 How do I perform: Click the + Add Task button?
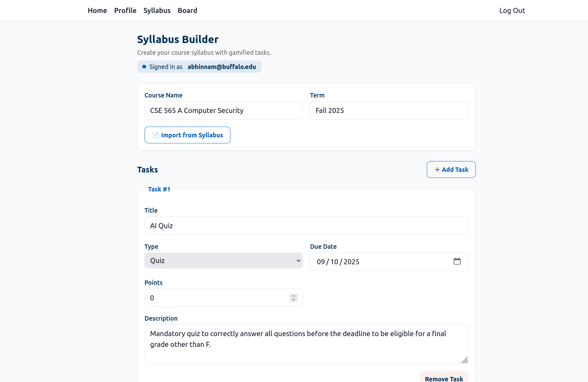(x=451, y=170)
